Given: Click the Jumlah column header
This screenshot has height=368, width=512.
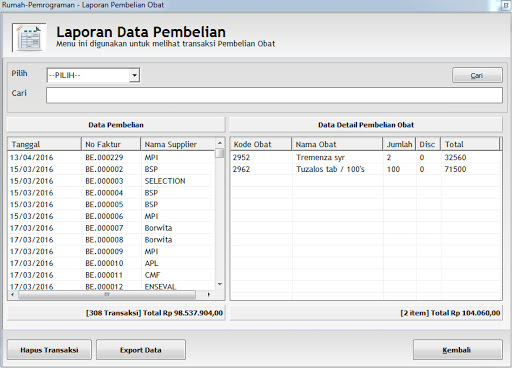Looking at the screenshot, I should coord(399,144).
